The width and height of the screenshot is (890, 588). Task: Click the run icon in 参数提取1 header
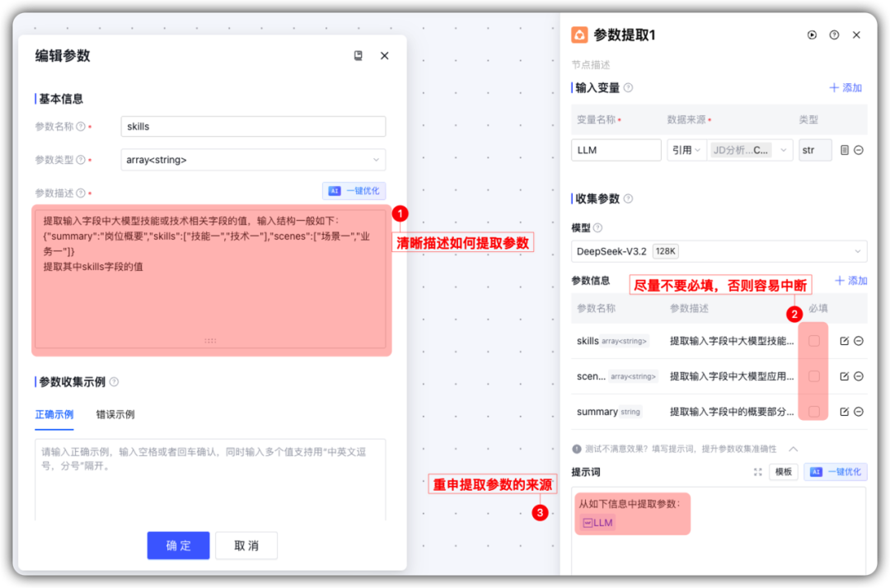tap(812, 35)
